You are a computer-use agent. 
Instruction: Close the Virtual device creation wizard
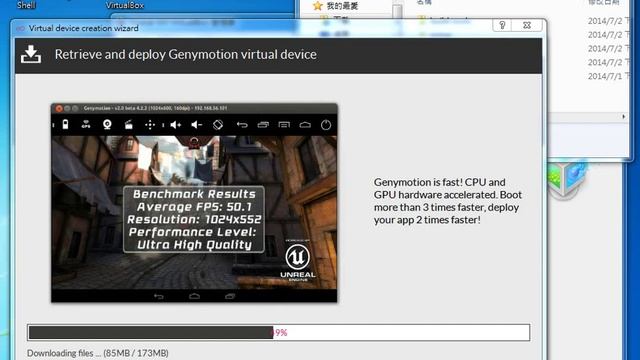click(527, 25)
